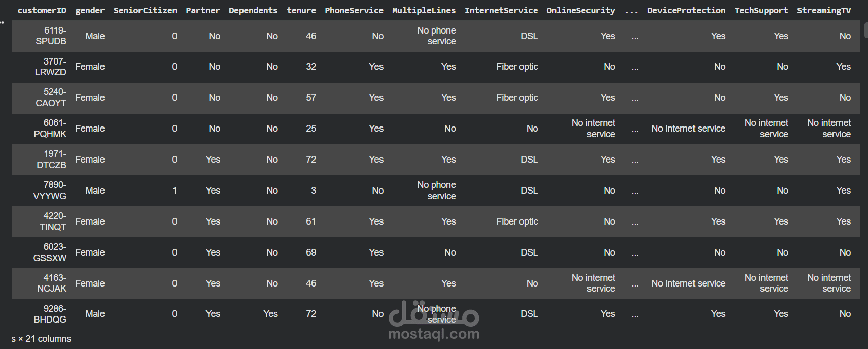The image size is (868, 349).
Task: Click Fiber optic in the 4220-TINQT row
Action: (517, 221)
